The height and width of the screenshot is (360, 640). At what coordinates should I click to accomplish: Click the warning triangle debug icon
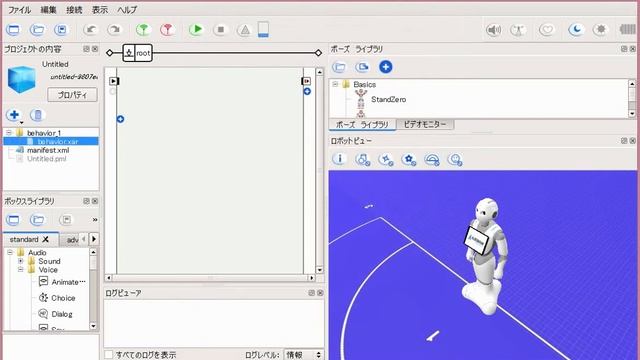point(244,30)
